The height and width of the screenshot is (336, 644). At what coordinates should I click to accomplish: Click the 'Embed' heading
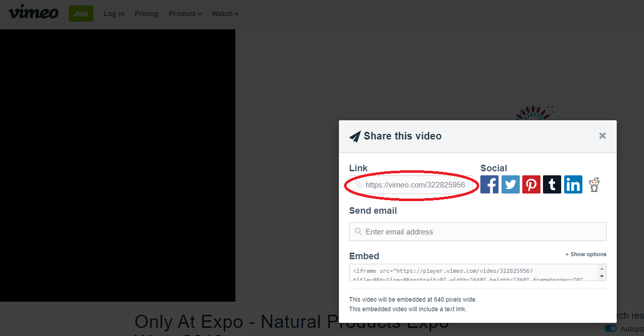(x=364, y=256)
